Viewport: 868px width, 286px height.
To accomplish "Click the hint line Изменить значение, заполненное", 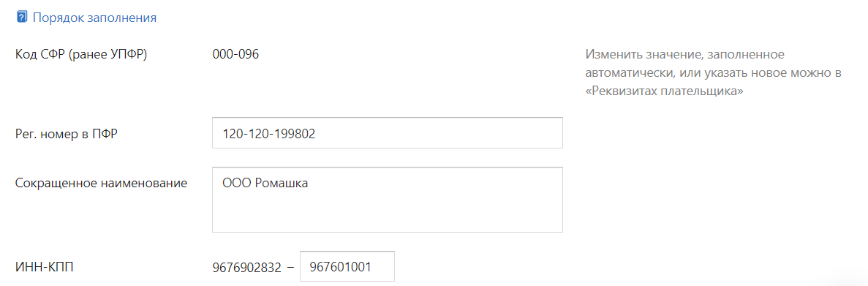I will click(684, 56).
